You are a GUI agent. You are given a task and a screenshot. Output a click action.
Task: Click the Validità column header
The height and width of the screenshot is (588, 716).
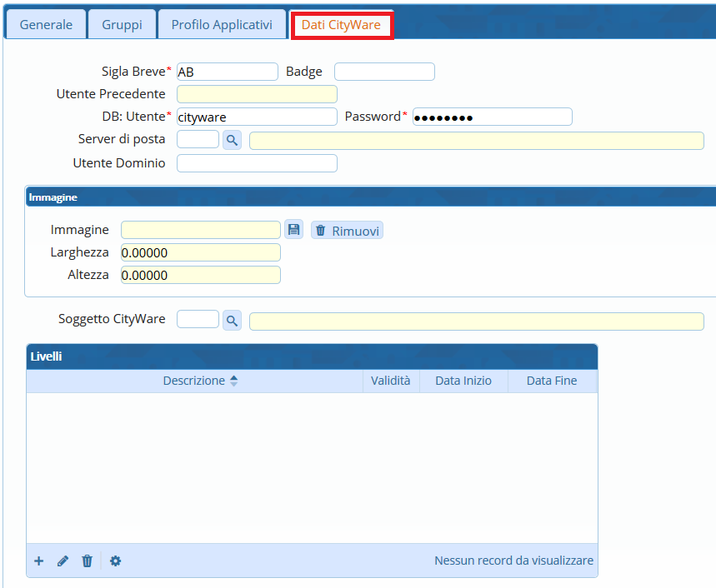(x=390, y=381)
